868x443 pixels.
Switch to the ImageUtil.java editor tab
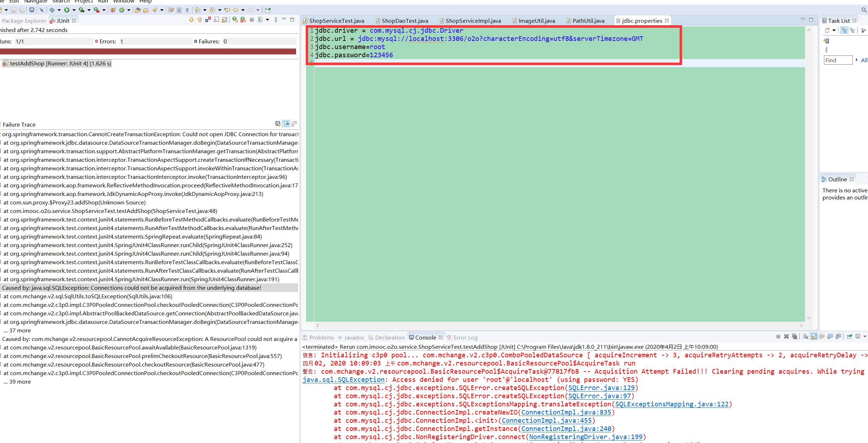click(534, 21)
